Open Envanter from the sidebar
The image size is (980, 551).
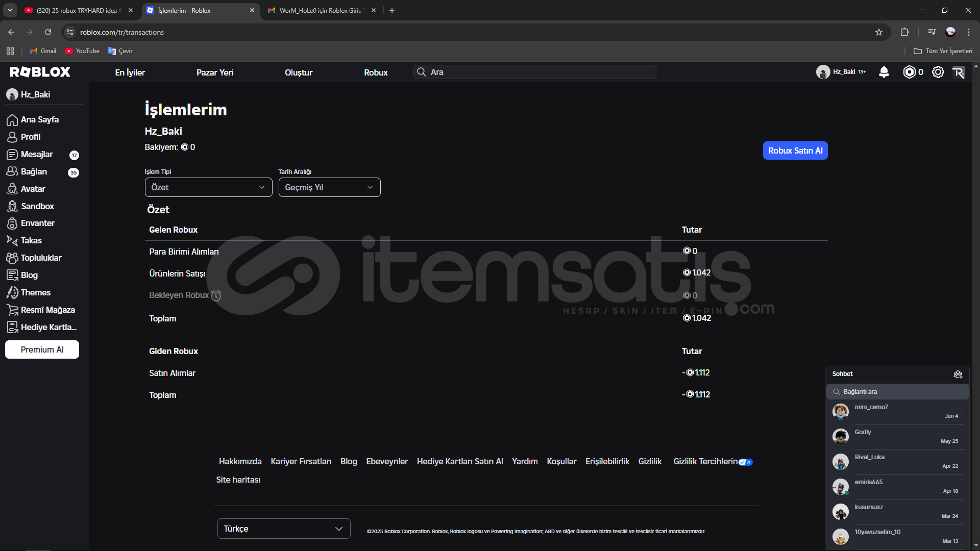tap(37, 223)
